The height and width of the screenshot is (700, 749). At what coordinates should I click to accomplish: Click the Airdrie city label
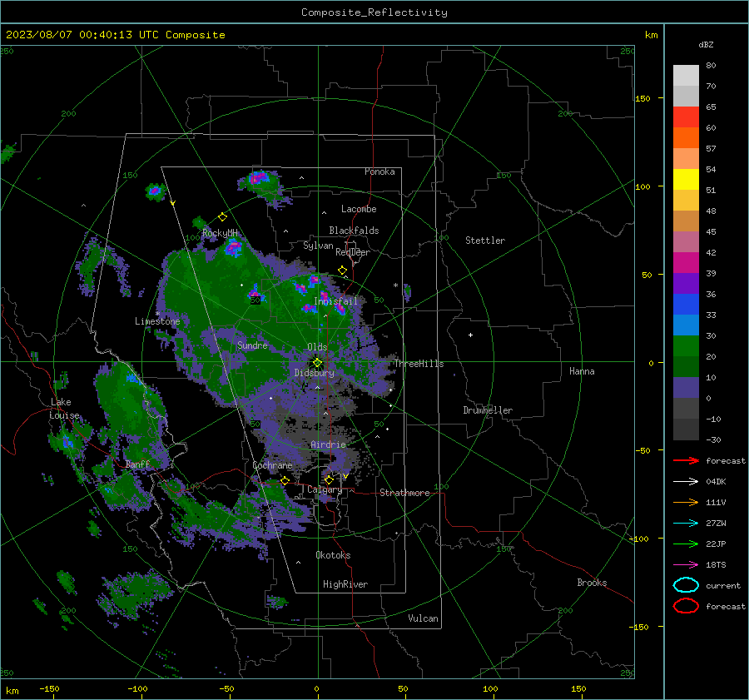(328, 444)
